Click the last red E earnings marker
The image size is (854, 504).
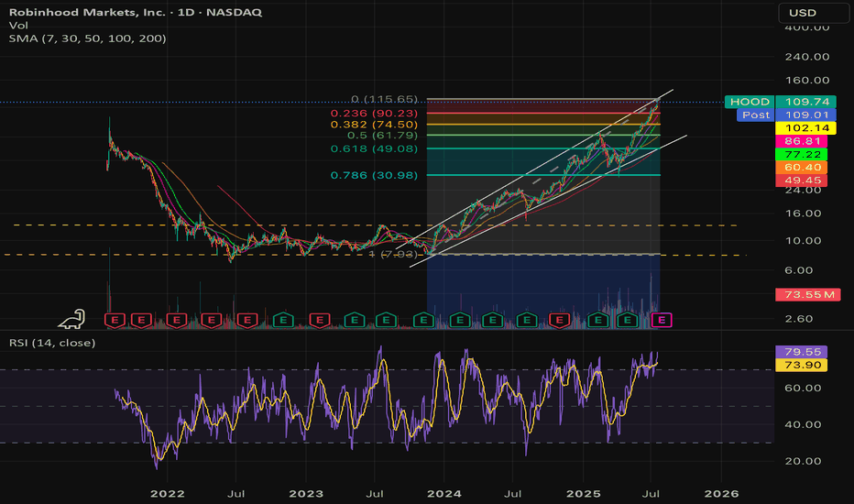click(x=559, y=320)
